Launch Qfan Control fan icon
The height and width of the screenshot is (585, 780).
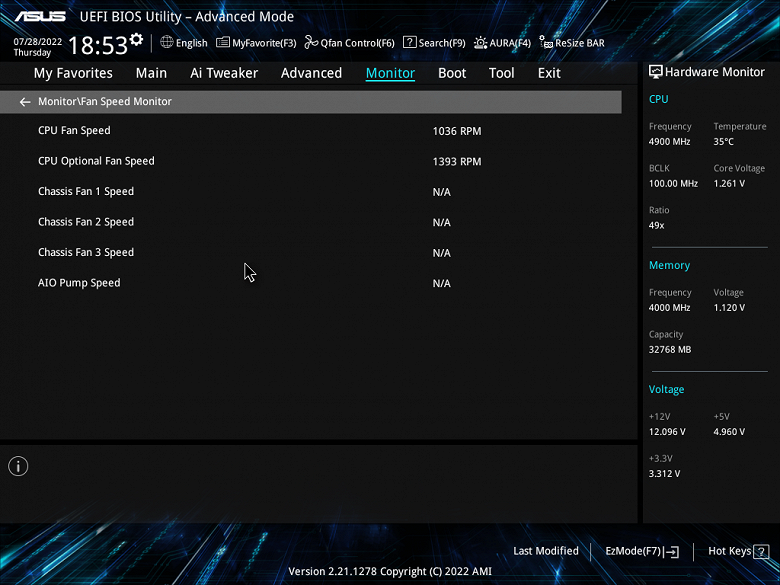coord(311,42)
